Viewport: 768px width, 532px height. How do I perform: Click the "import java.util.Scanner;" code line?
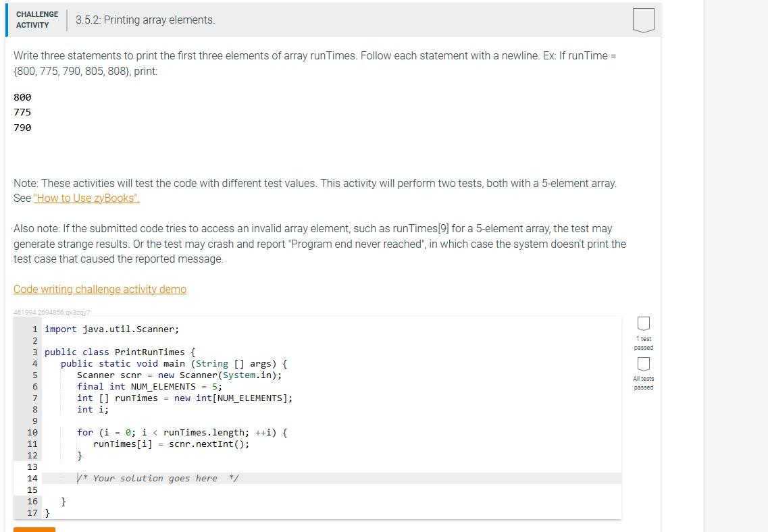pos(111,329)
